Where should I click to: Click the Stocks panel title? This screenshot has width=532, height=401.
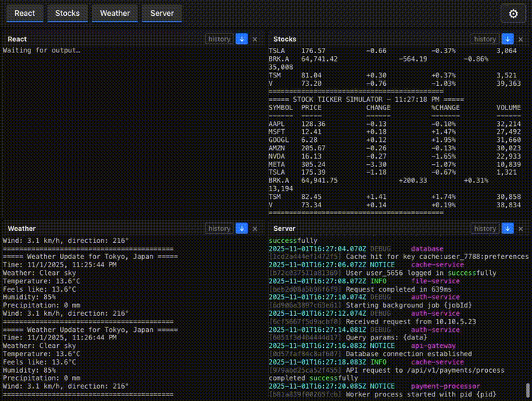(x=285, y=39)
